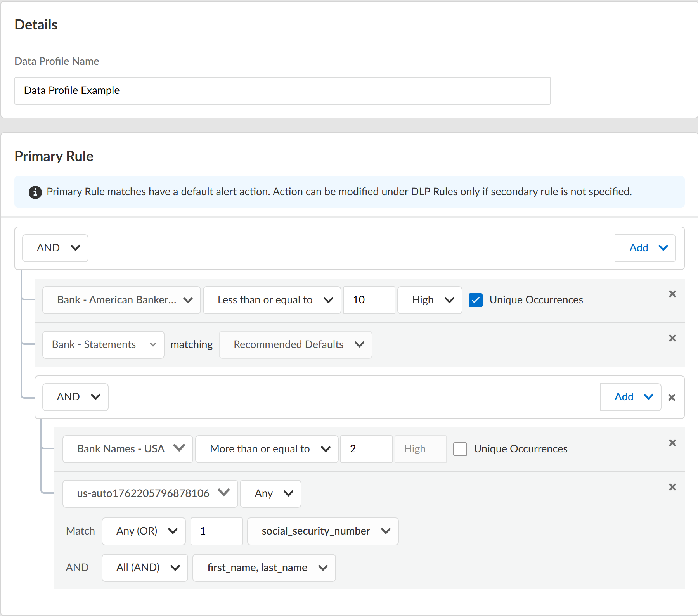Change the High confidence level dropdown

click(430, 300)
